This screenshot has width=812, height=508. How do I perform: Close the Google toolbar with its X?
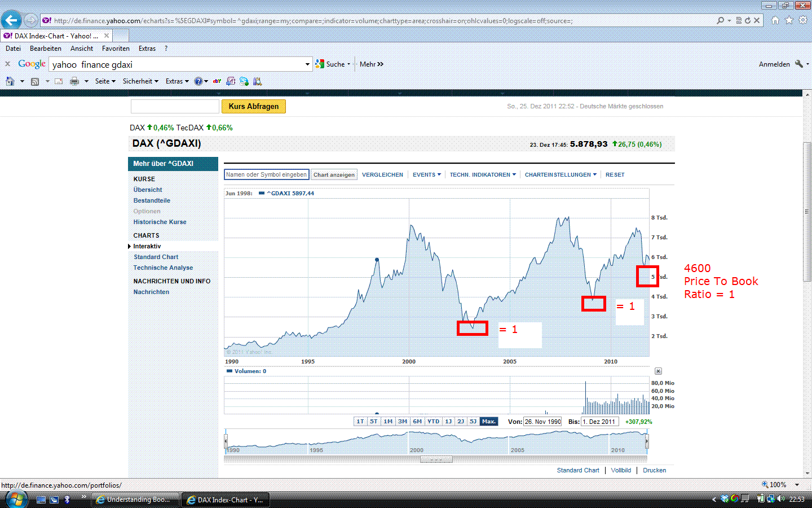pos(7,64)
